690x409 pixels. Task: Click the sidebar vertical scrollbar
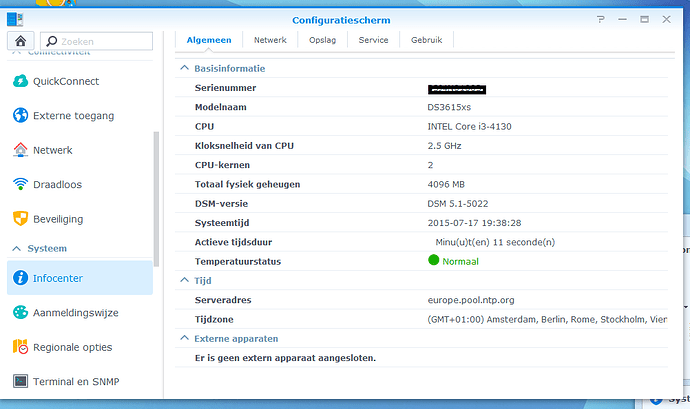(x=156, y=199)
